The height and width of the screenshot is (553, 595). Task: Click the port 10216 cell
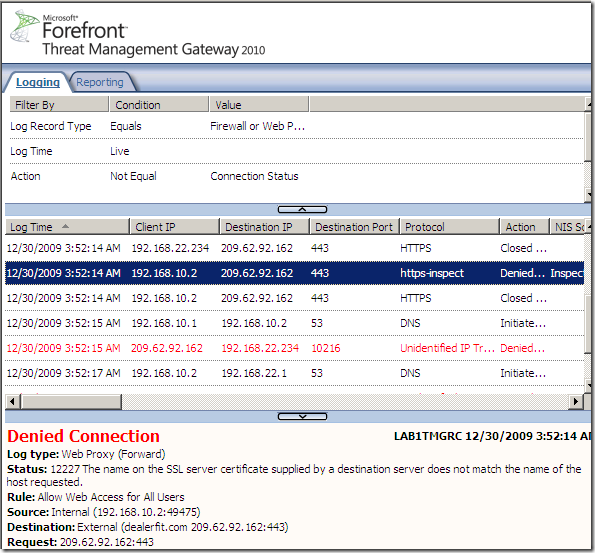click(326, 348)
